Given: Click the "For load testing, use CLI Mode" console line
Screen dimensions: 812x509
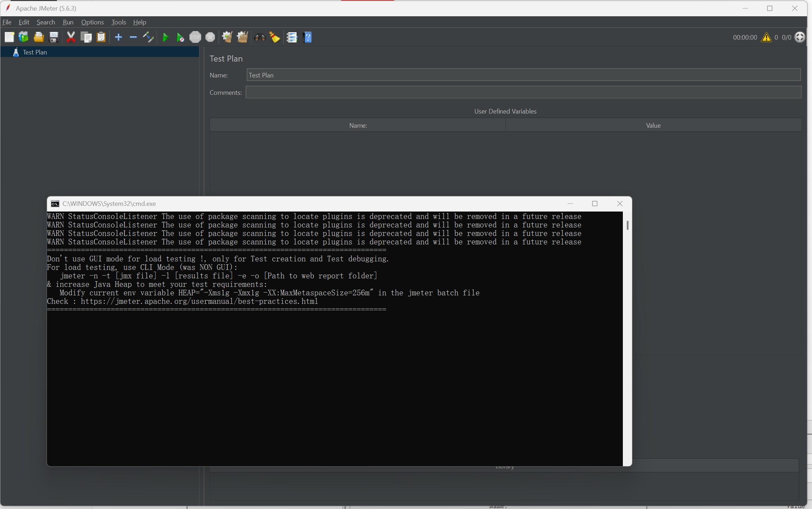Looking at the screenshot, I should click(x=142, y=267).
